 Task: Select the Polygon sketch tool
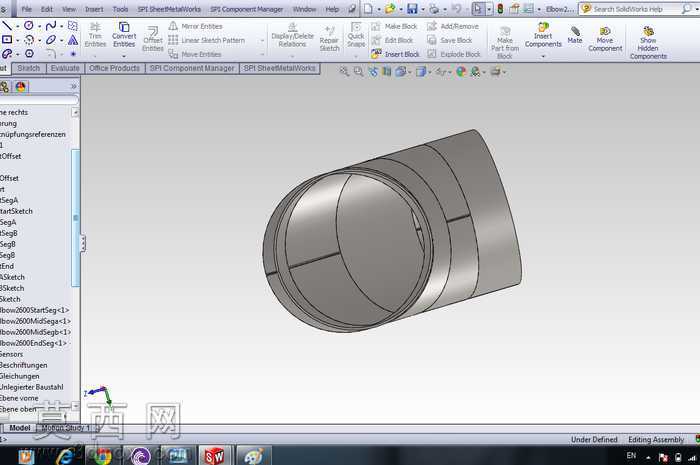tap(29, 54)
